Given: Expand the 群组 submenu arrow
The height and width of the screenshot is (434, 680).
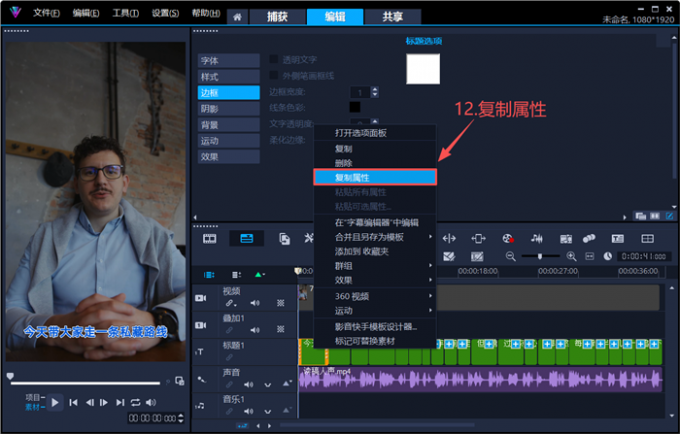Looking at the screenshot, I should point(430,265).
